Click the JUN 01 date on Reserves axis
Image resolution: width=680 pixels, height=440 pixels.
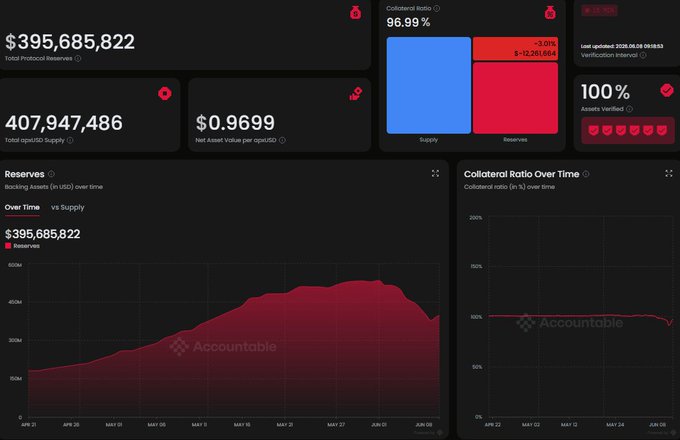[x=379, y=425]
